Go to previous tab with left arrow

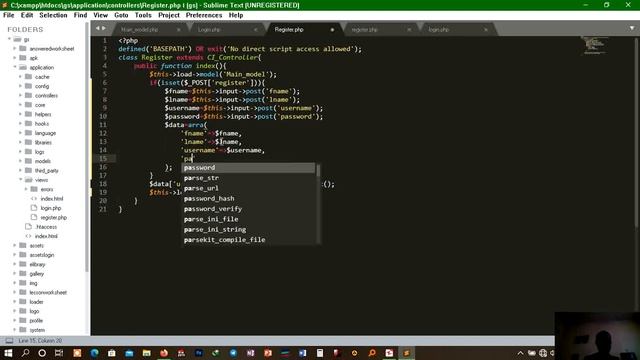98,28
